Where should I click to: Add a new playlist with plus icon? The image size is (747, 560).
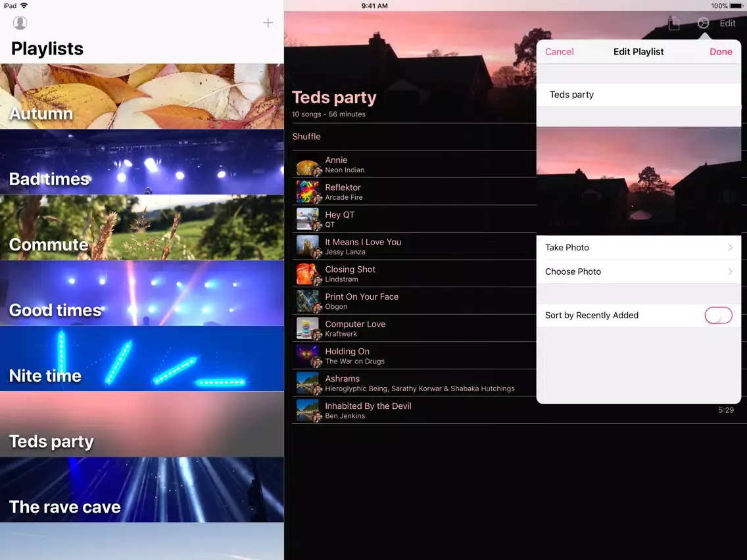click(x=268, y=23)
